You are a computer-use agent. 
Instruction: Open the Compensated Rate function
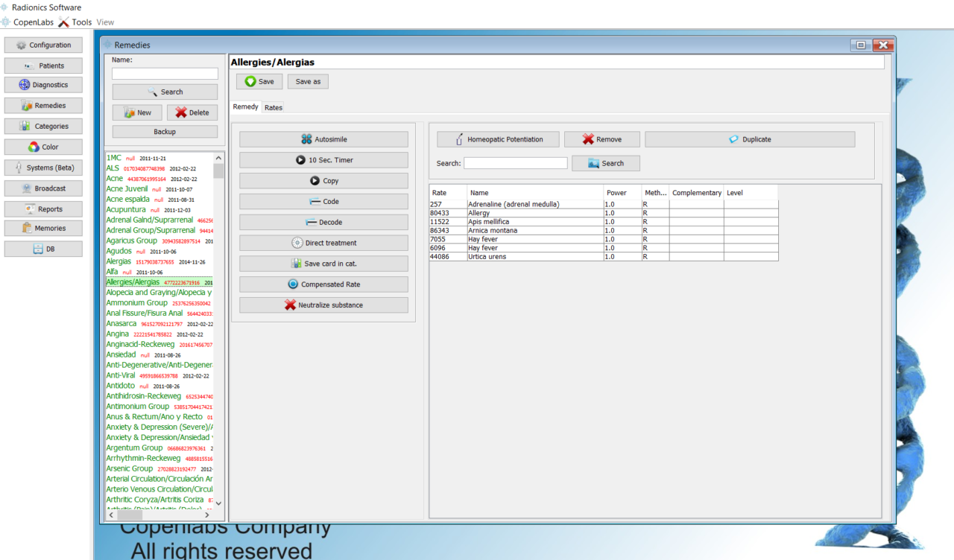[323, 284]
